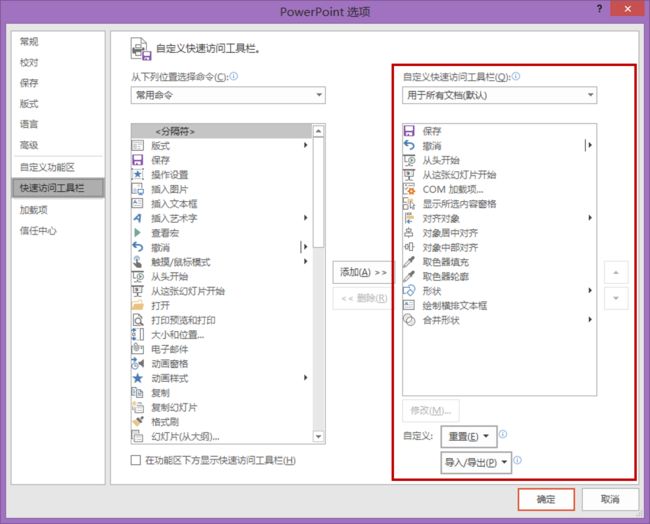
Task: Click the 动画样式 star icon
Action: click(x=138, y=378)
